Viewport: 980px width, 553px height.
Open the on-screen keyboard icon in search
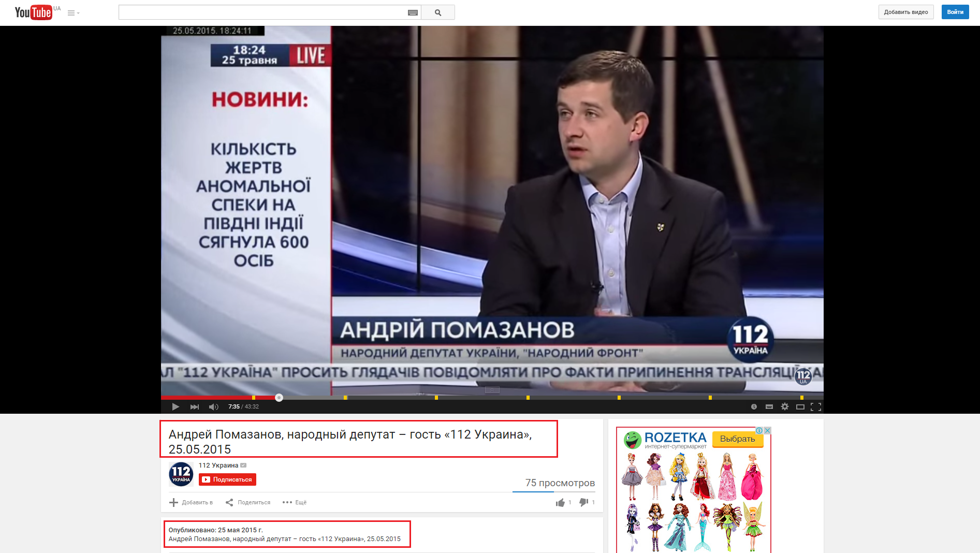[413, 13]
